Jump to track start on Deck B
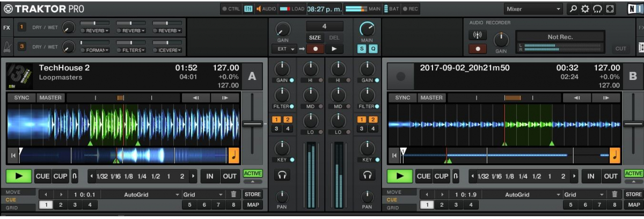Screen dimensions: 644x219 tap(394, 156)
